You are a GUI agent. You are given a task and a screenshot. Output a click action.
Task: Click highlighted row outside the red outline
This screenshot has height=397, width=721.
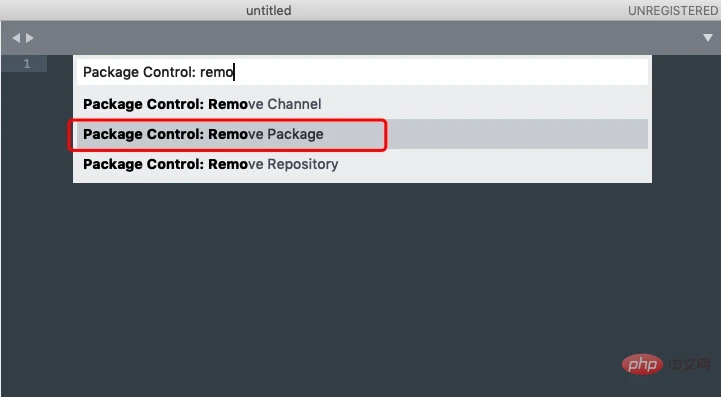[x=517, y=134]
